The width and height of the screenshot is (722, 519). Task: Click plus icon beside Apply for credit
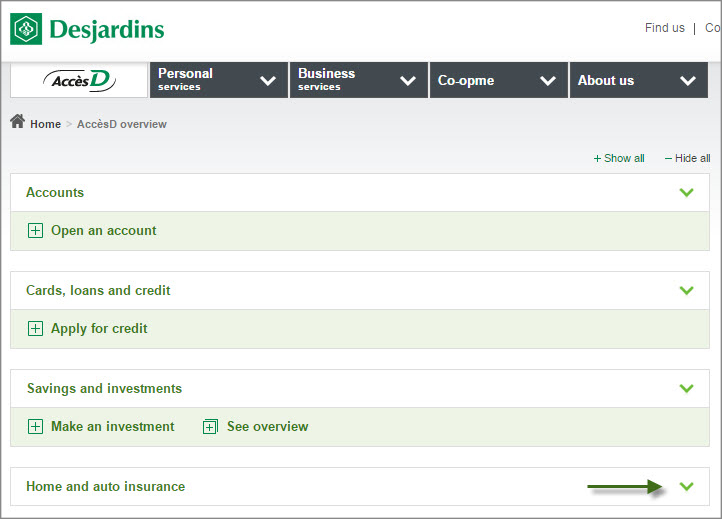click(x=36, y=329)
